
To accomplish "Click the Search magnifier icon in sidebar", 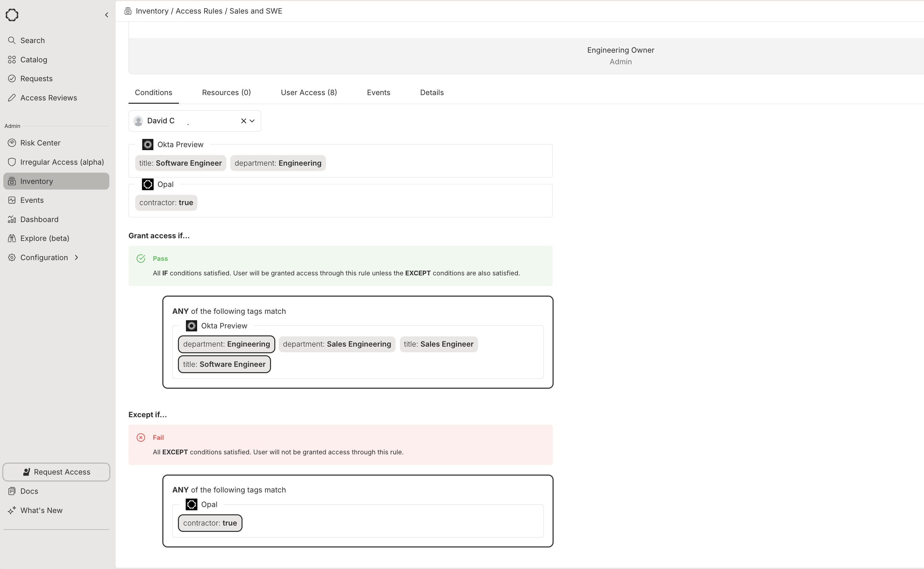I will coord(12,40).
